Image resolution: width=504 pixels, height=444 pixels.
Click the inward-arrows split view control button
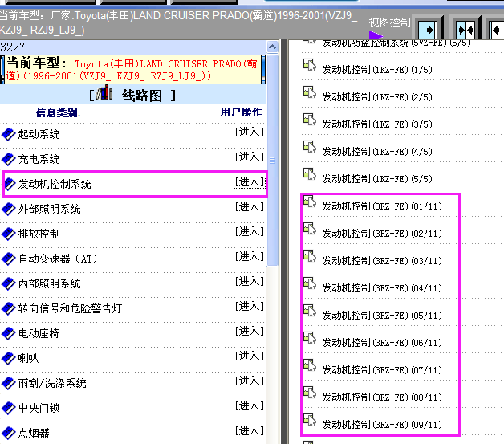click(x=465, y=30)
